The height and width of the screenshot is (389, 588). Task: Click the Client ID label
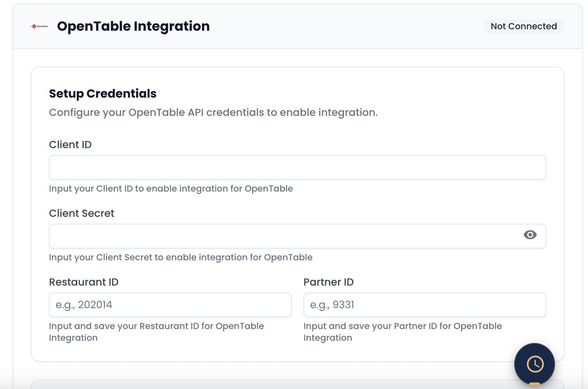pyautogui.click(x=70, y=144)
